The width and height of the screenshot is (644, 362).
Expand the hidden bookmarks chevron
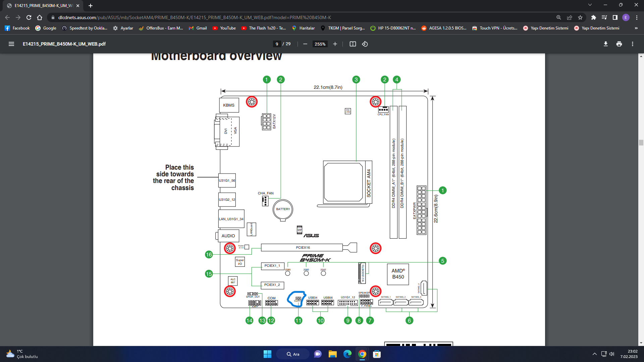[x=636, y=28]
